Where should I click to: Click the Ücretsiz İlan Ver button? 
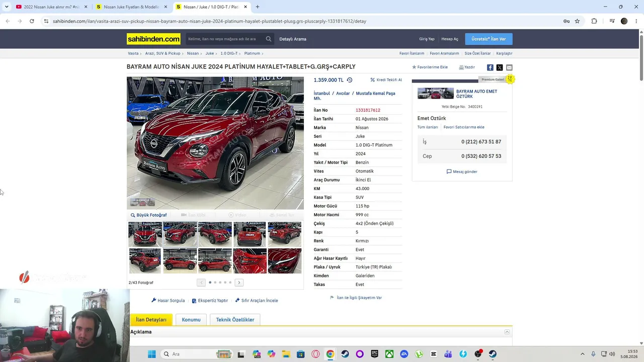[489, 39]
